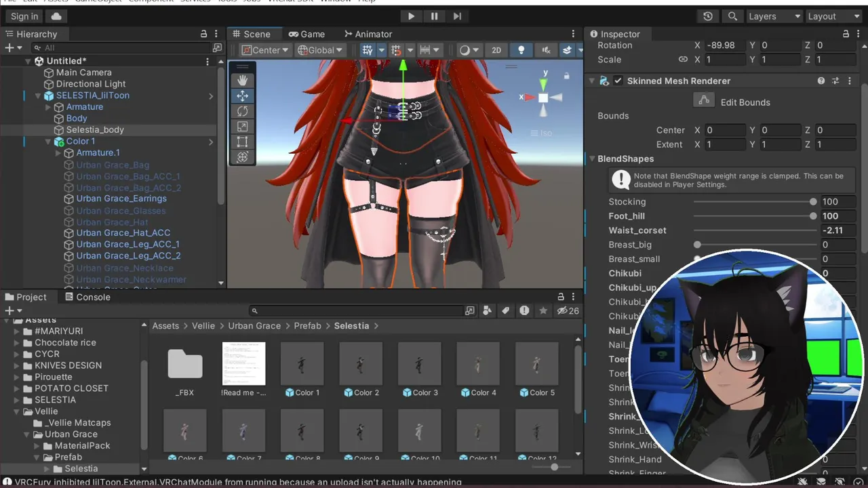Image resolution: width=868 pixels, height=488 pixels.
Task: Open Skinned Mesh Renderer help reference
Action: [x=821, y=81]
